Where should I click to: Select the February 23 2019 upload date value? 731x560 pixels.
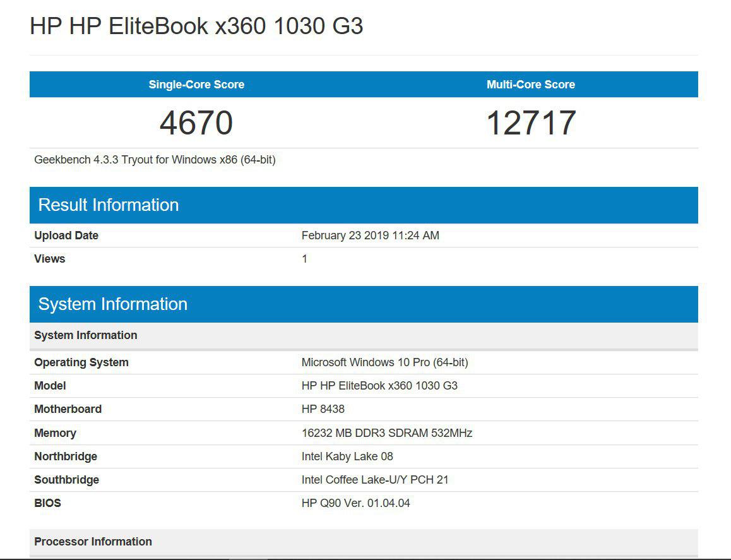[x=370, y=235]
